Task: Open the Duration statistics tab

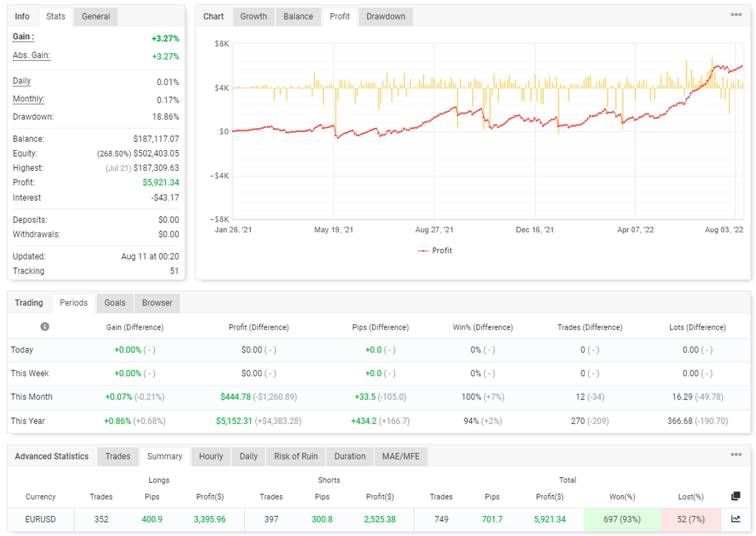Action: (x=350, y=456)
